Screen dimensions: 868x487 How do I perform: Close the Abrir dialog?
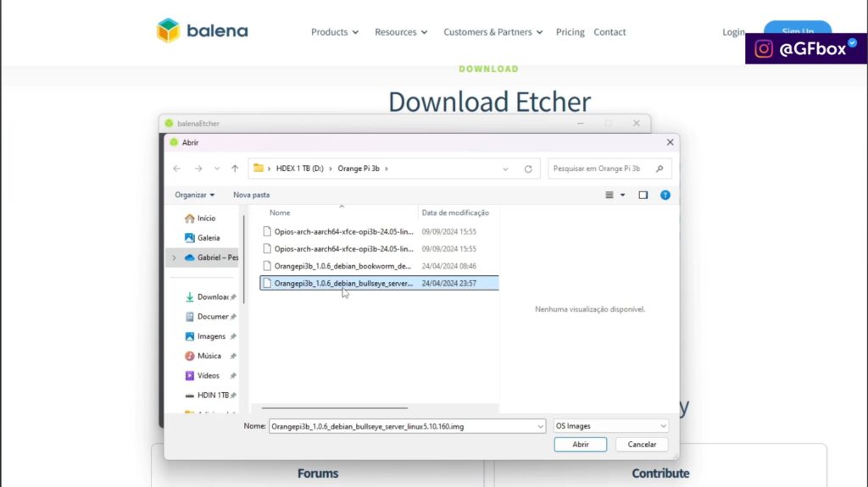[x=670, y=142]
